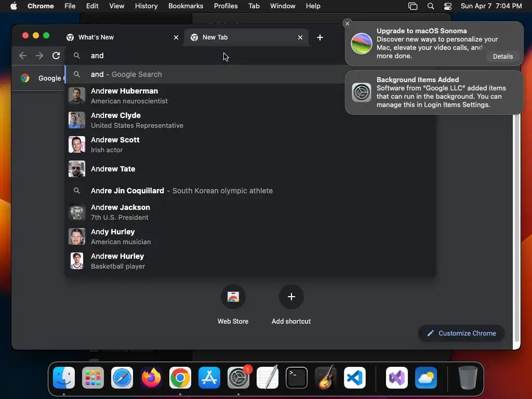Viewport: 532px width, 399px height.
Task: Choose Andre Jin Coquillard suggestion
Action: [250, 191]
